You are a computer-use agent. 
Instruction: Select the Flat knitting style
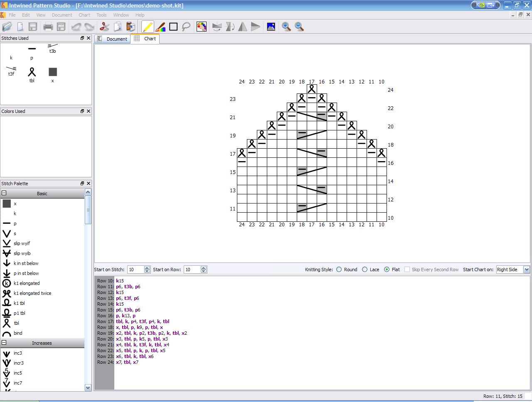(x=387, y=270)
